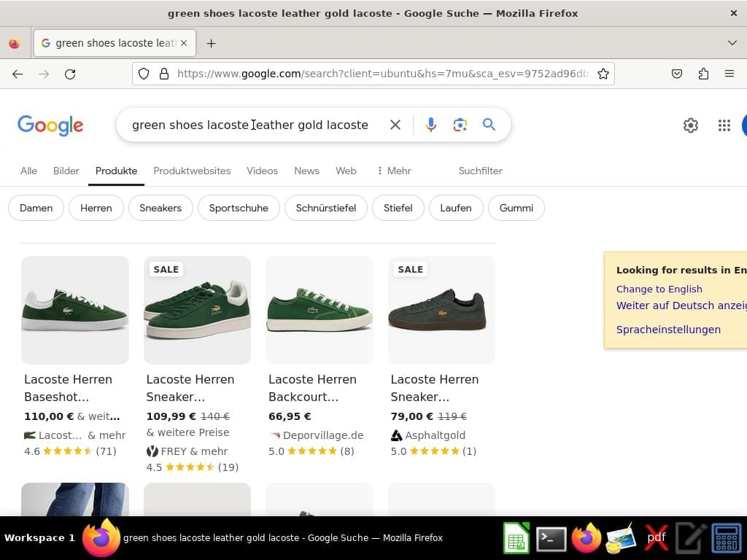This screenshot has height=560, width=747.
Task: Open the Firefox hamburger menu
Action: coord(729,74)
